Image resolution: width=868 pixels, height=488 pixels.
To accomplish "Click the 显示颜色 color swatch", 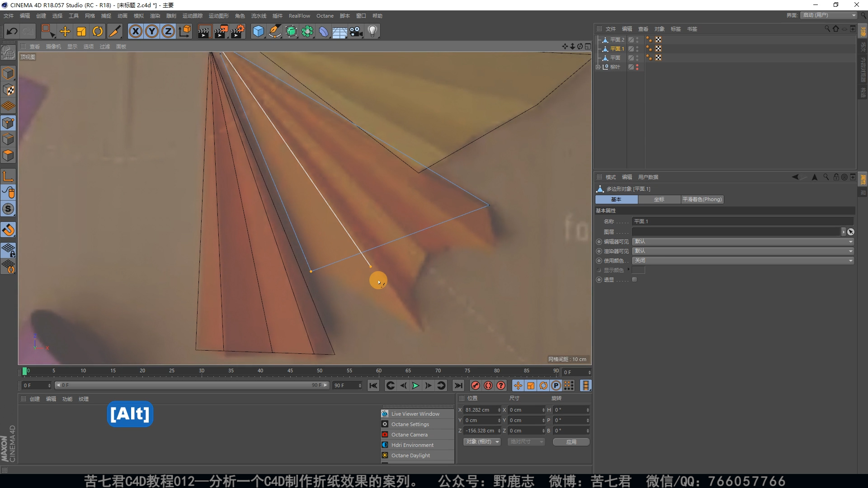I will point(638,270).
